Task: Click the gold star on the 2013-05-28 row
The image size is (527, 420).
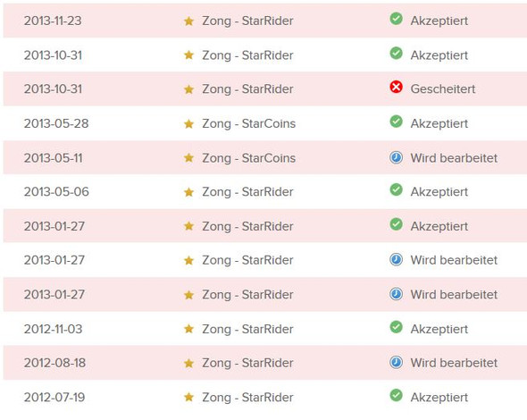Action: 188,123
